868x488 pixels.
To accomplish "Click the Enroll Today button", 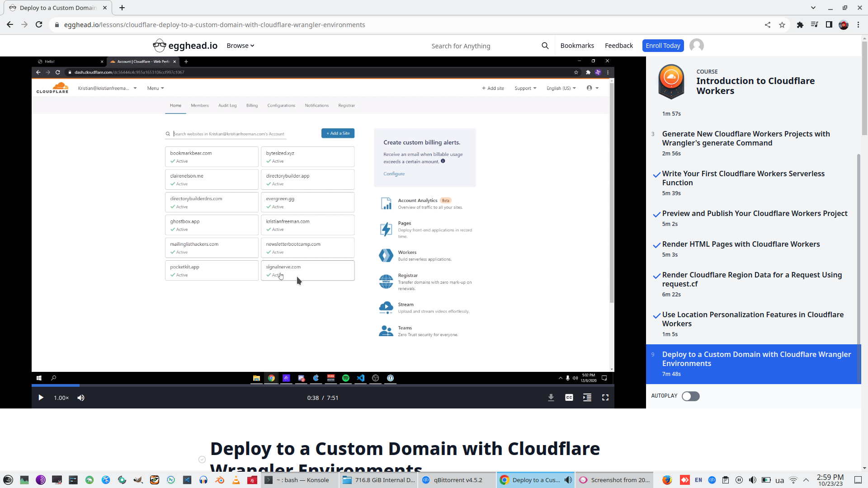I will coord(663,46).
